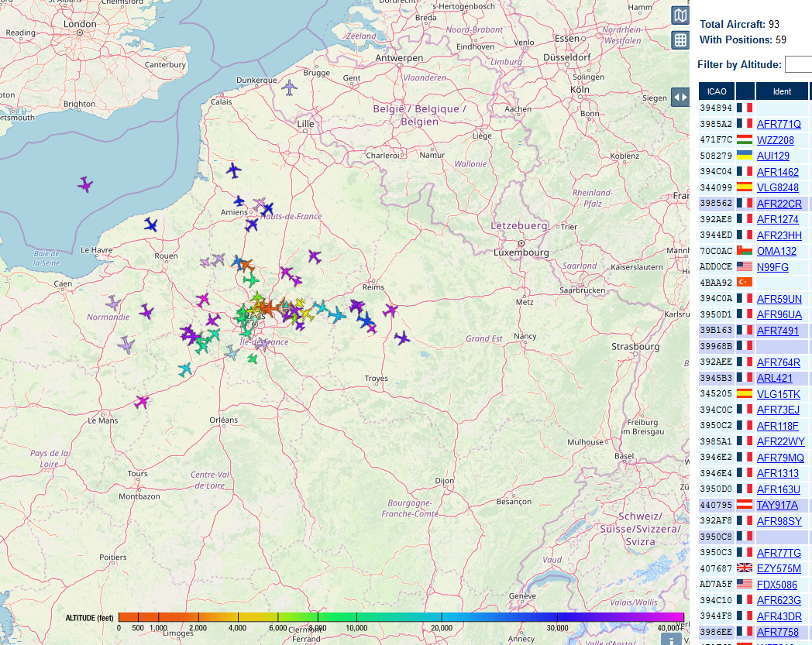Image resolution: width=812 pixels, height=645 pixels.
Task: Open the FDX5086 FedEx flight link
Action: (777, 585)
